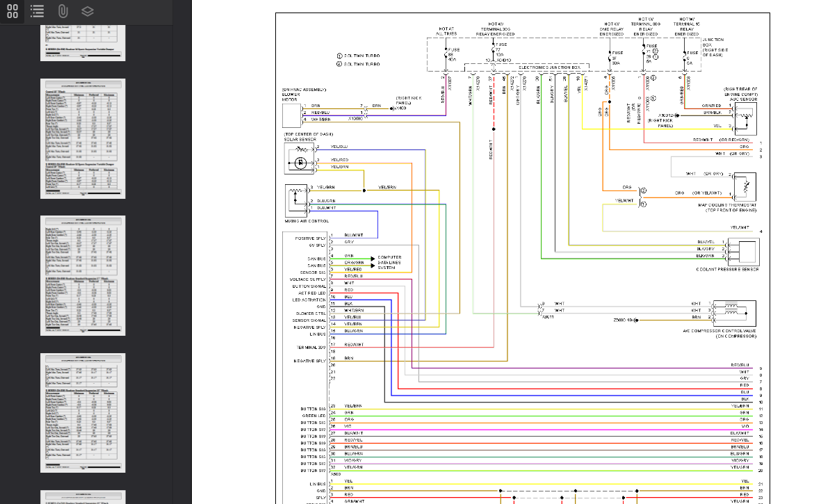The height and width of the screenshot is (504, 821).
Task: Click the 'BLOWER MOTOR' component label
Action: [291, 97]
